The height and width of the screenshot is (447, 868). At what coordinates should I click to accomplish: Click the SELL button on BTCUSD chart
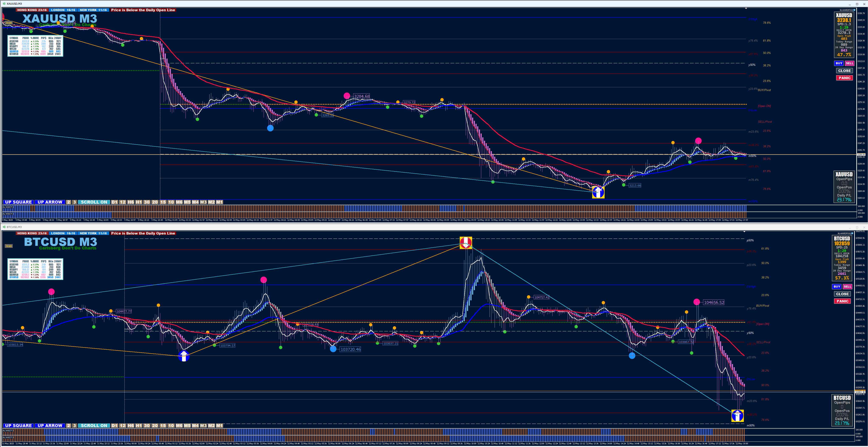[x=847, y=287]
